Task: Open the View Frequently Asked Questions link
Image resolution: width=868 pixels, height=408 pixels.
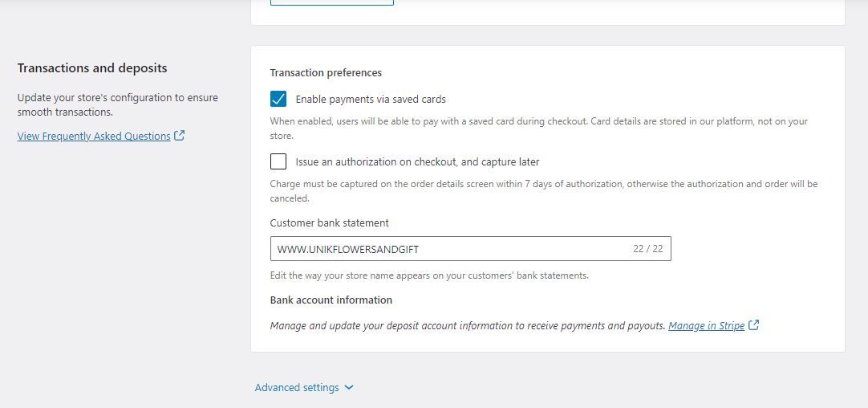Action: pos(94,136)
